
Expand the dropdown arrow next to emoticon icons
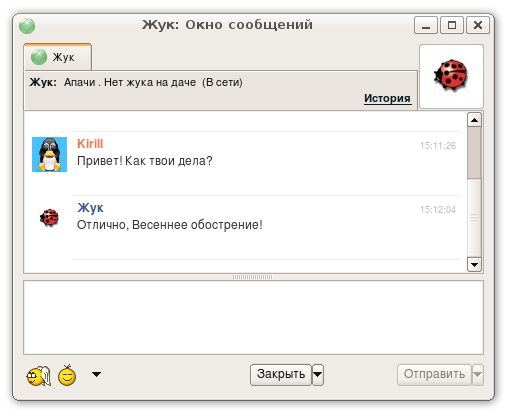tap(96, 374)
